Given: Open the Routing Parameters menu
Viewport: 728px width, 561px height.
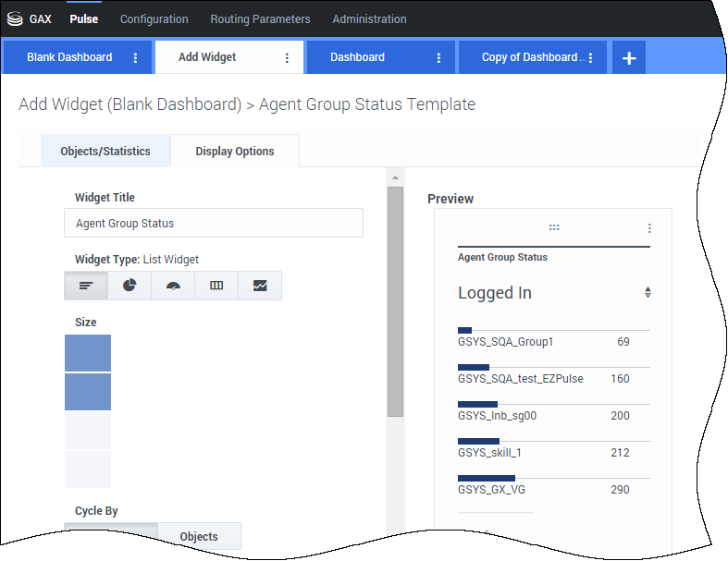Looking at the screenshot, I should [x=260, y=18].
